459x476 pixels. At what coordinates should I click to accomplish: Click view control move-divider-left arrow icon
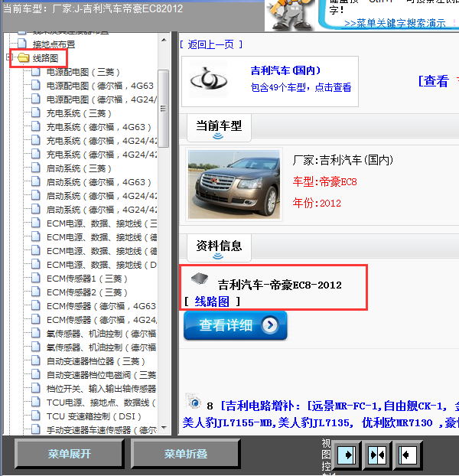click(x=408, y=455)
